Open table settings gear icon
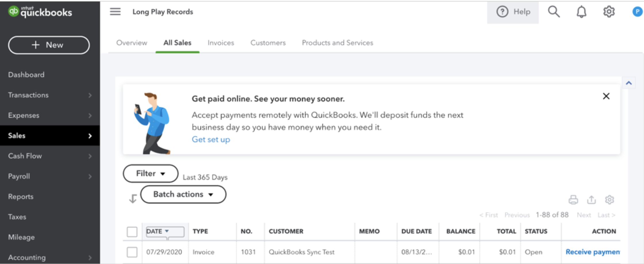This screenshot has width=644, height=264. [x=609, y=200]
